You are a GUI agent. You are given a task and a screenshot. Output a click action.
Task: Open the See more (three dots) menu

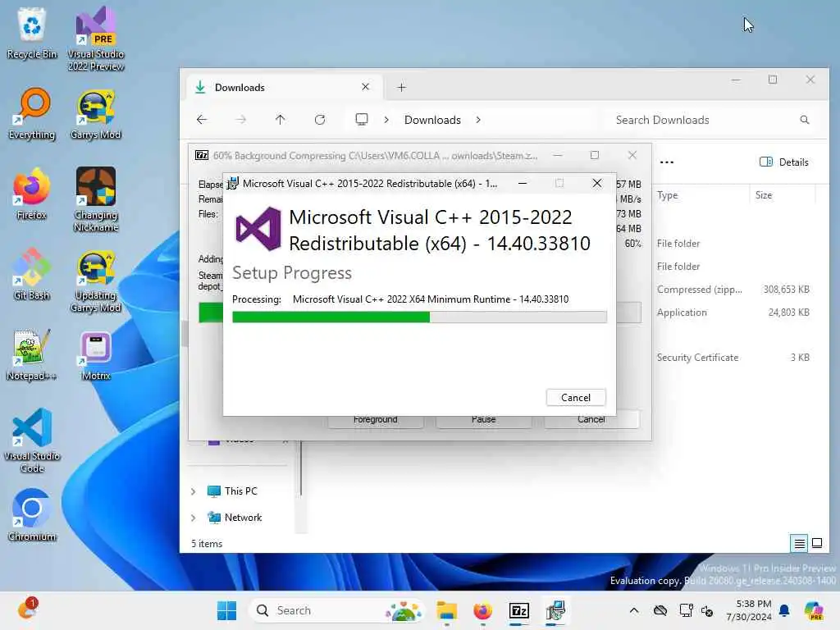point(667,162)
